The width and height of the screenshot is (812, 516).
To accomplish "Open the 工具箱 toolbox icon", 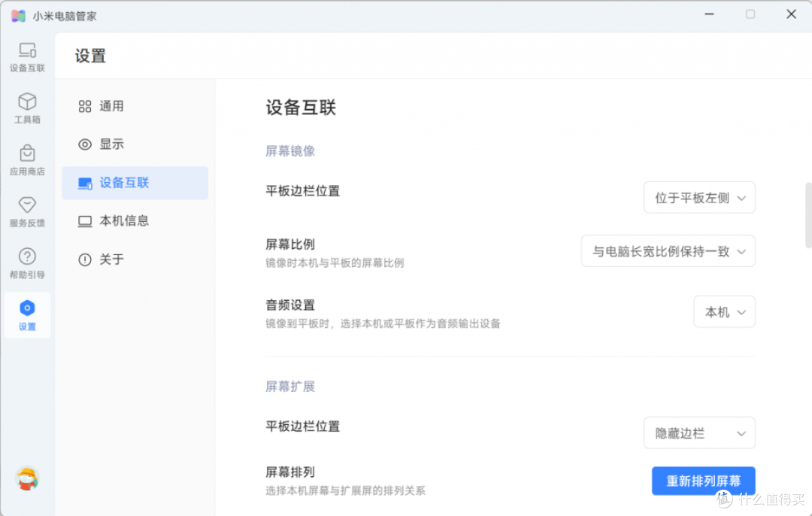I will point(27,108).
